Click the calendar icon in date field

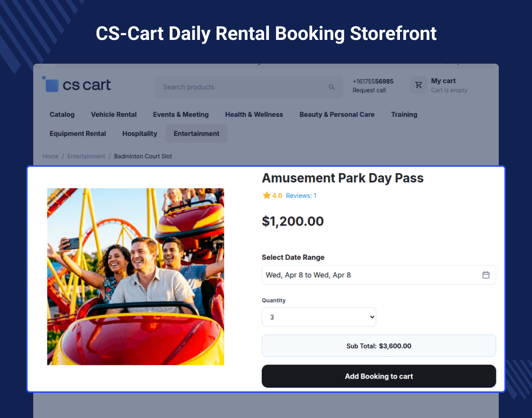pyautogui.click(x=486, y=275)
